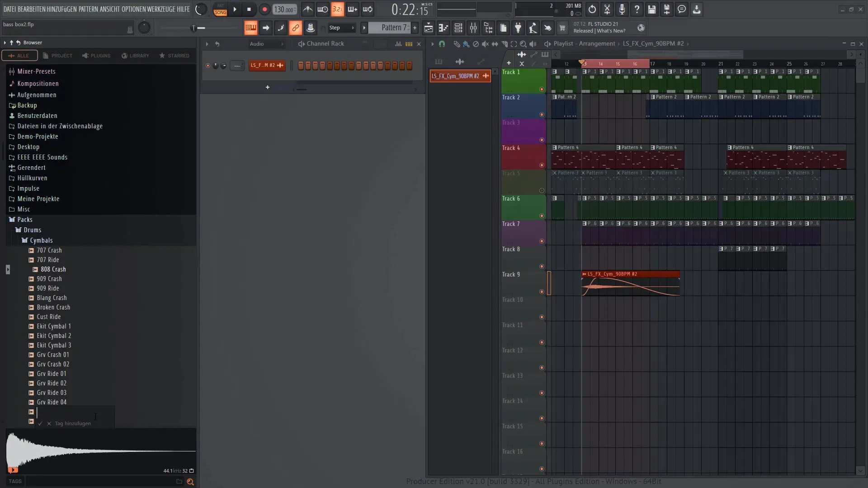The width and height of the screenshot is (868, 488).
Task: Switch between PAT and SONG mode
Action: click(x=220, y=9)
